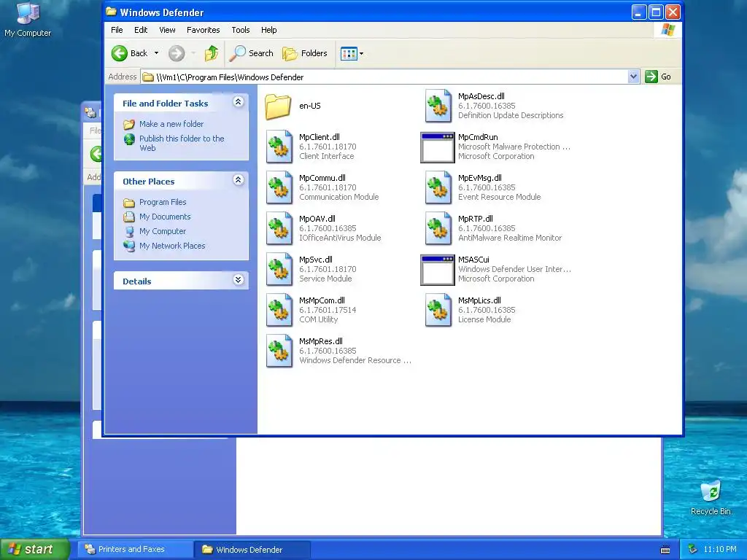Click the My Computer desktop icon
This screenshot has width=747, height=560.
coord(28,19)
